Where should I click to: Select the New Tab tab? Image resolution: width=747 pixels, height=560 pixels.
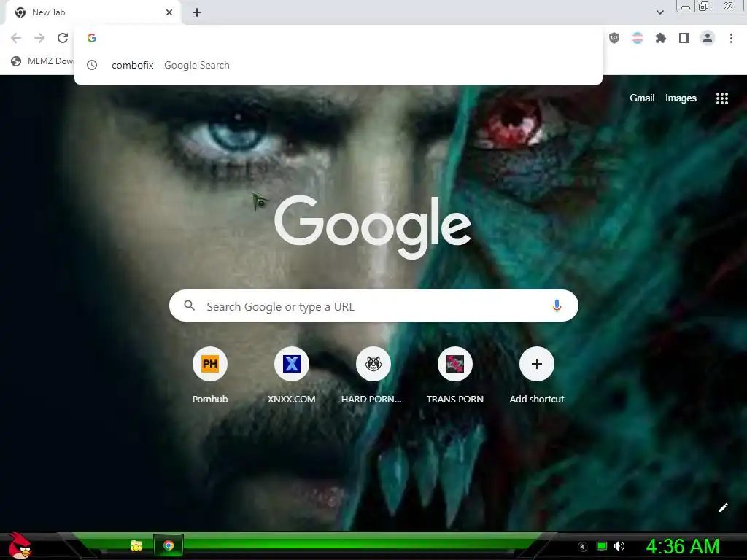click(93, 12)
